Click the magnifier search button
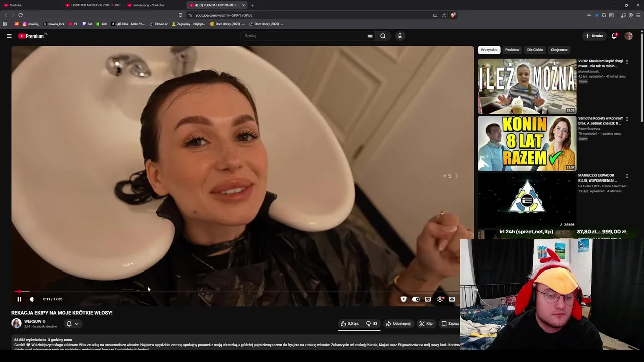This screenshot has width=644, height=362. click(x=383, y=36)
